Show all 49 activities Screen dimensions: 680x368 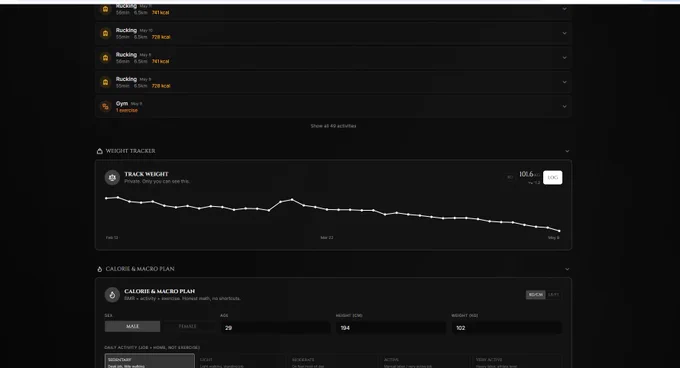click(333, 126)
